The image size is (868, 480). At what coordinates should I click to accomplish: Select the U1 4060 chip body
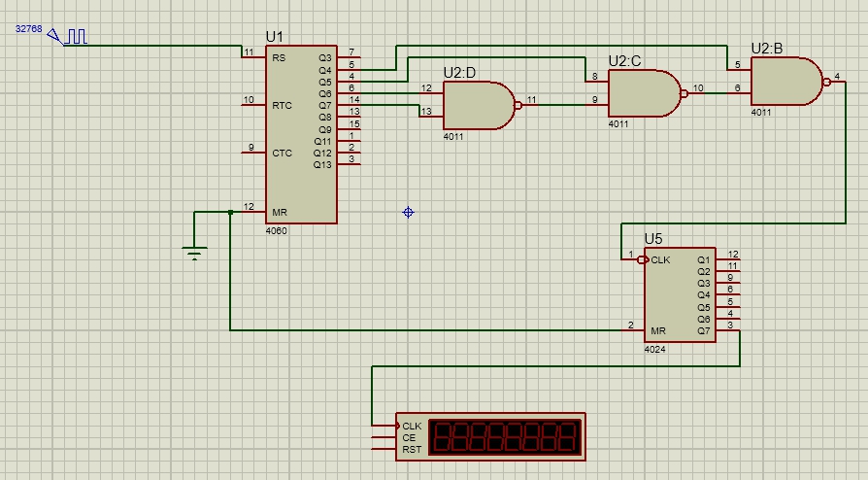coord(302,134)
